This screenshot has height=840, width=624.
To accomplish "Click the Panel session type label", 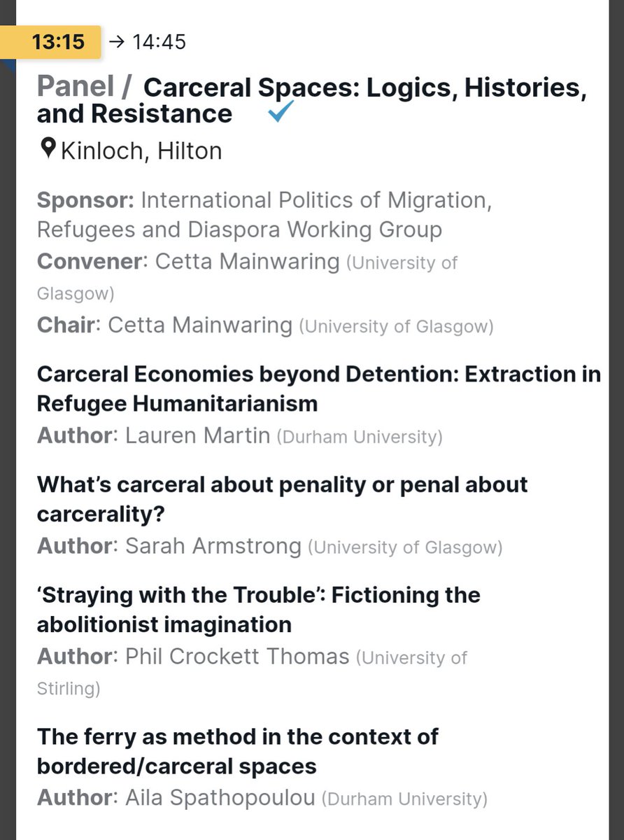I will click(75, 87).
